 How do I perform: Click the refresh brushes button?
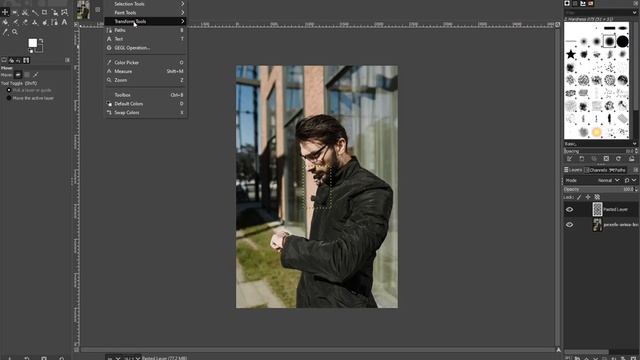(618, 159)
